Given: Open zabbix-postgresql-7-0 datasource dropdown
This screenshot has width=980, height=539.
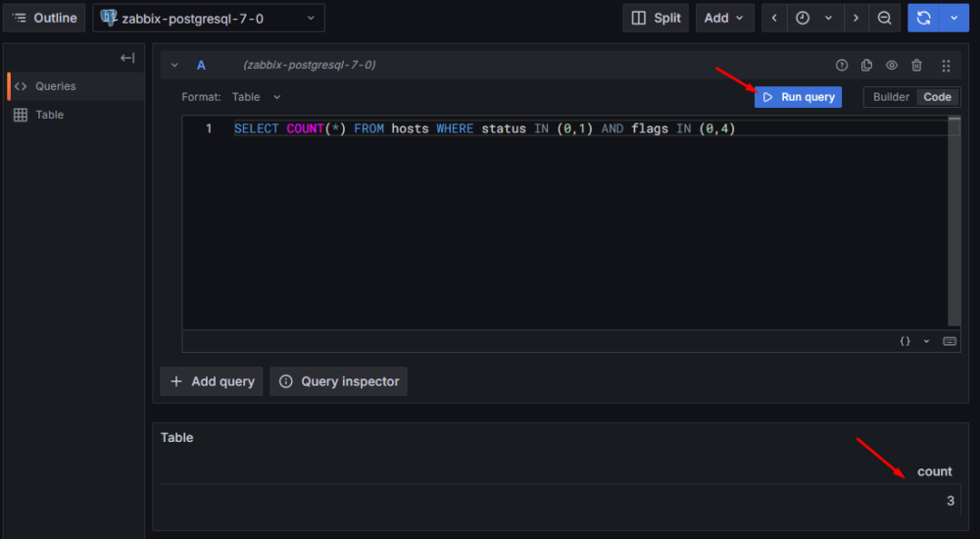Looking at the screenshot, I should tap(209, 18).
